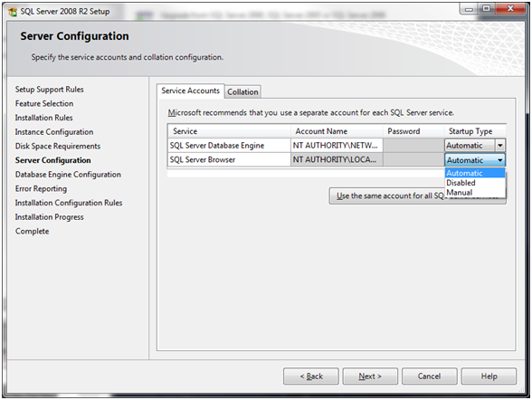Click the SQL Server setup title bar icon

pyautogui.click(x=13, y=12)
